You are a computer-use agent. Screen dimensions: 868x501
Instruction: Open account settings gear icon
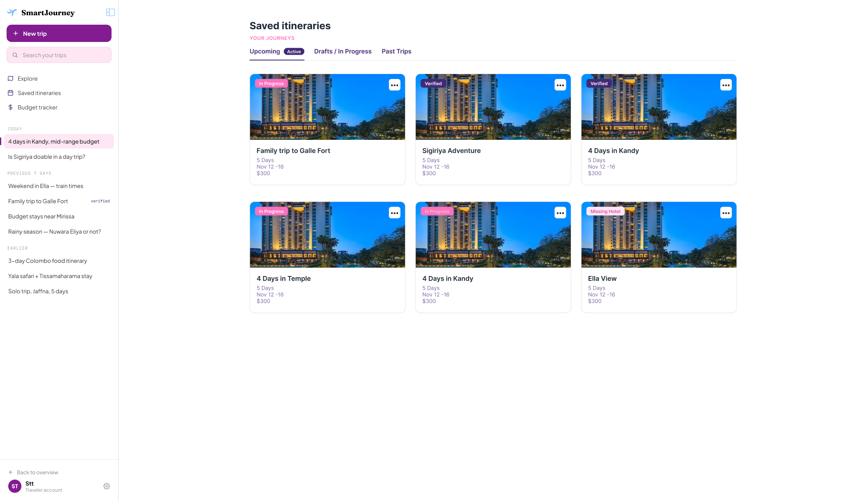coord(107,486)
